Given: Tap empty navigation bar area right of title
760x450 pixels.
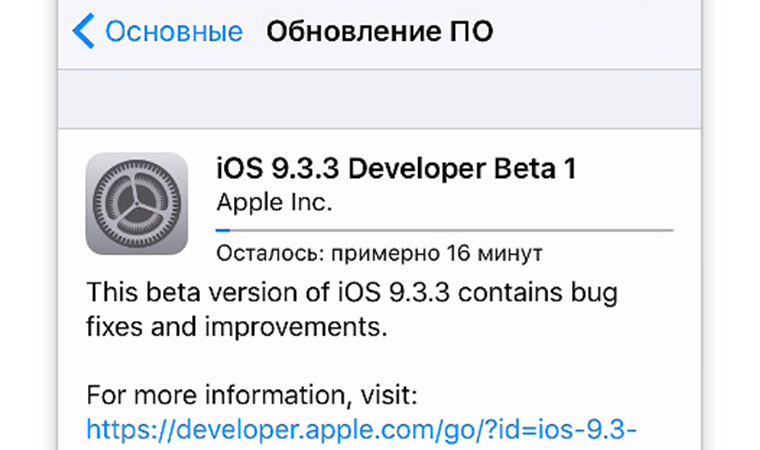Looking at the screenshot, I should click(600, 32).
